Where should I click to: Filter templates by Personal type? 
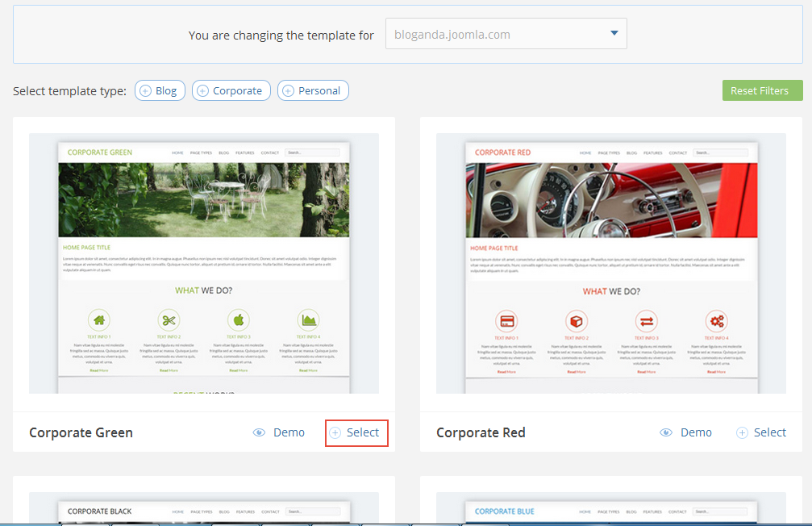[x=313, y=90]
